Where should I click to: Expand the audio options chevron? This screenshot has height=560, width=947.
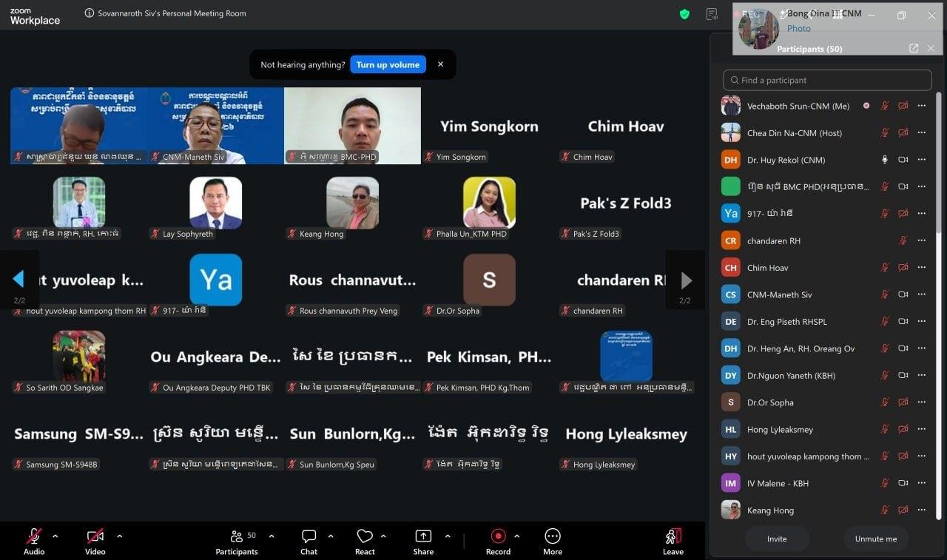pos(55,536)
